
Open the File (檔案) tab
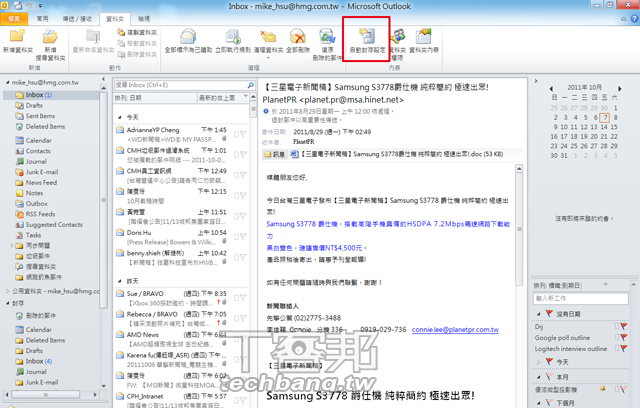[x=14, y=19]
